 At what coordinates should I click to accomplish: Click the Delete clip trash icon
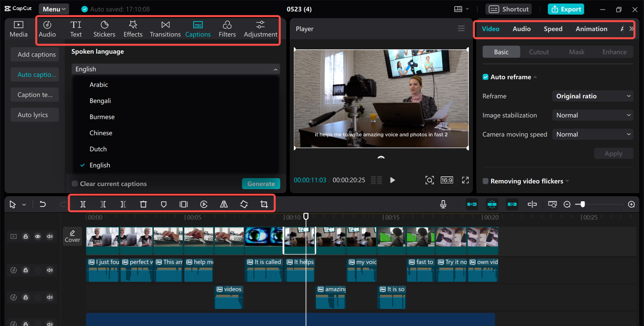[x=143, y=204]
